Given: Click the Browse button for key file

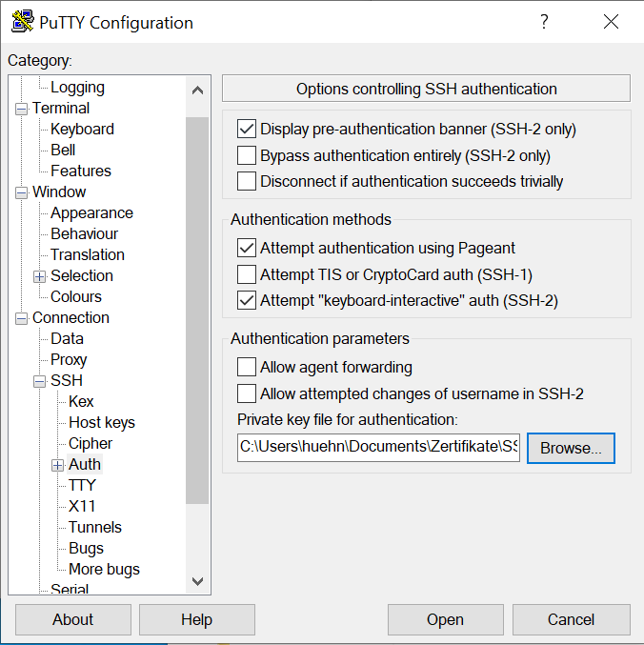Looking at the screenshot, I should pos(571,448).
